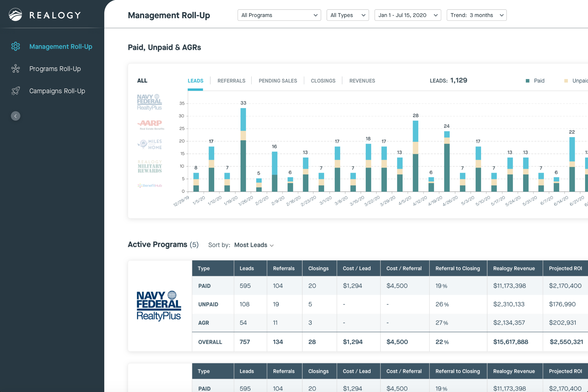Open the All Programs dropdown

pos(279,15)
